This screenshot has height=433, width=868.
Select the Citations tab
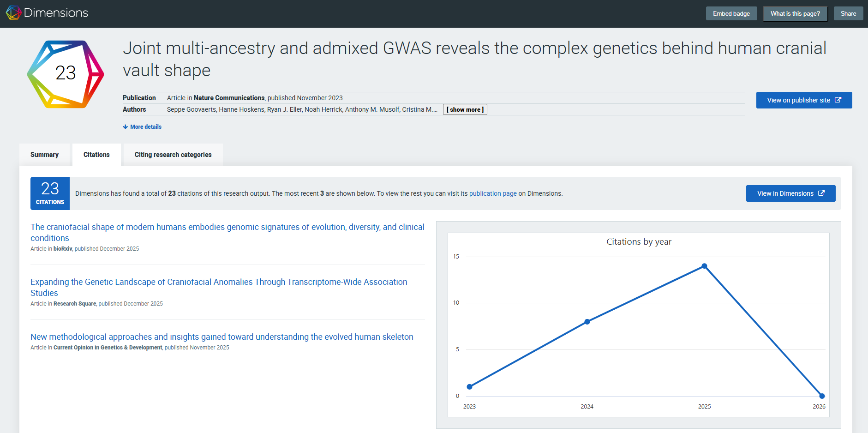tap(96, 155)
